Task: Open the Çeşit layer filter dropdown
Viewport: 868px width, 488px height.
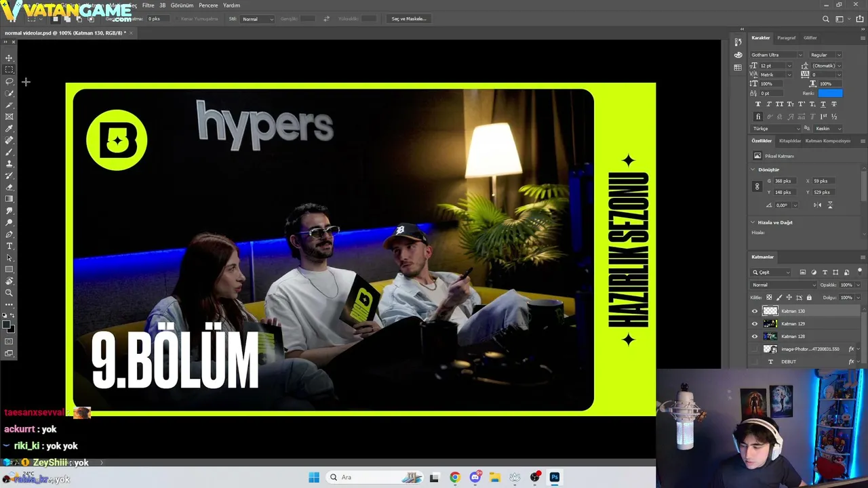Action: [771, 272]
